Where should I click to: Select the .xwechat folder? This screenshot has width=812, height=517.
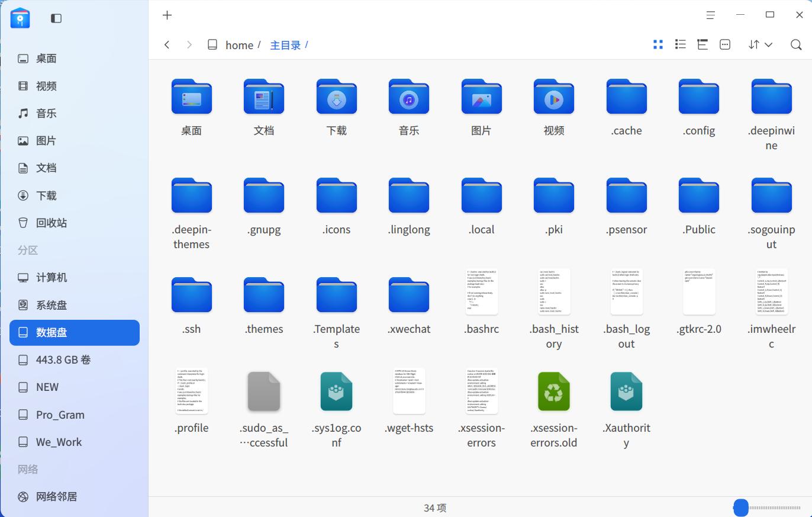[409, 295]
